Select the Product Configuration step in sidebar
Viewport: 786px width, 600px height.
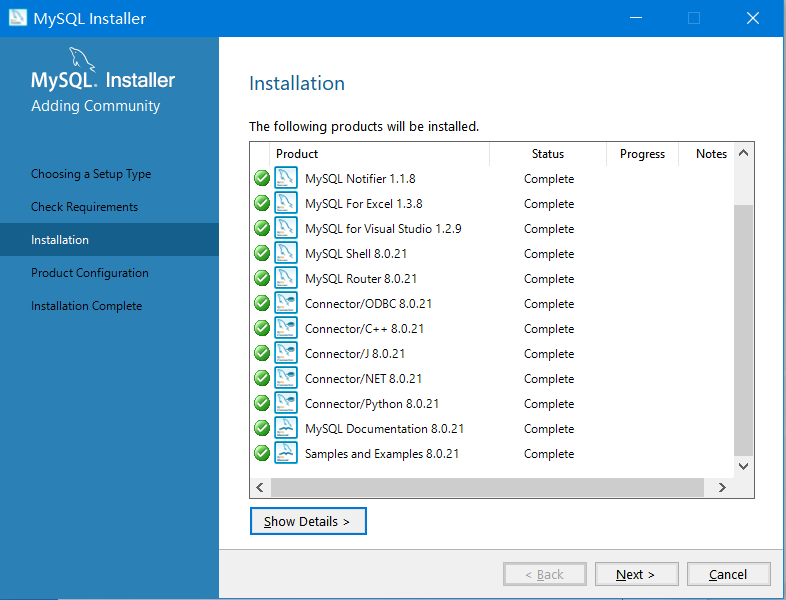tap(90, 273)
